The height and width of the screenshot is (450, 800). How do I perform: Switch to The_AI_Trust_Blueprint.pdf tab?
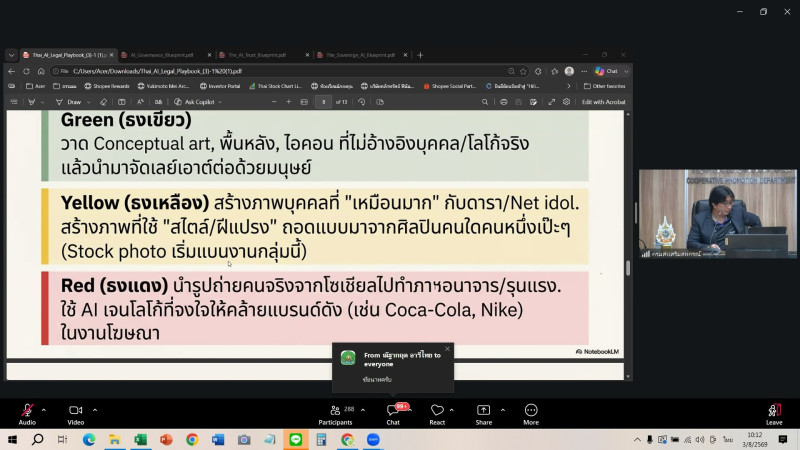click(257, 55)
